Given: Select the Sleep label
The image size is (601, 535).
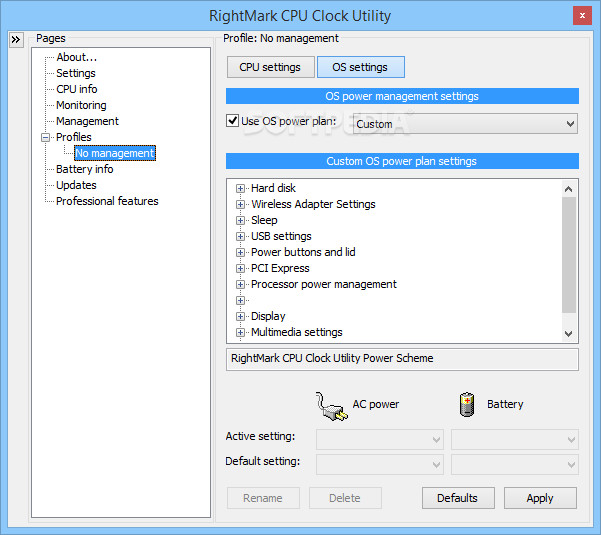Looking at the screenshot, I should click(264, 220).
